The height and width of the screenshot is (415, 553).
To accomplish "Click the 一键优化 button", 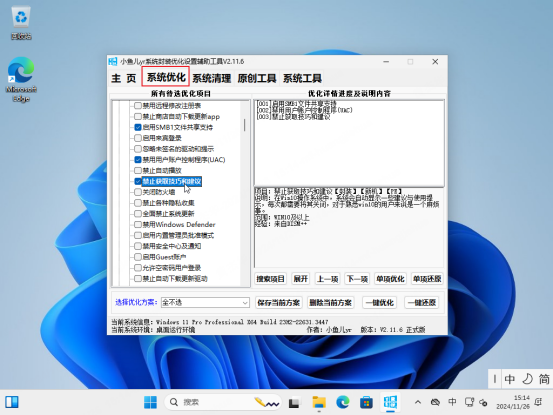I will (x=379, y=303).
